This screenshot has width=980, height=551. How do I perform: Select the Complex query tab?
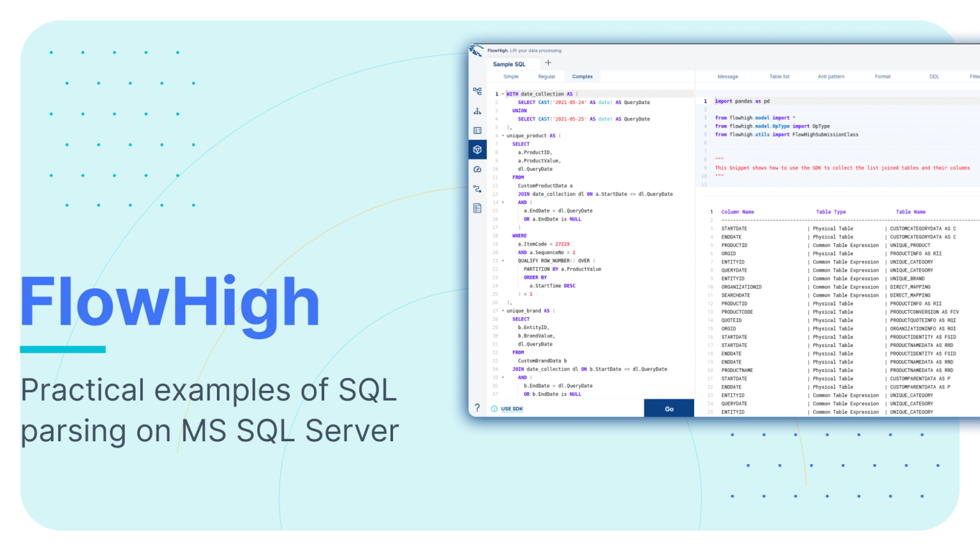tap(583, 76)
